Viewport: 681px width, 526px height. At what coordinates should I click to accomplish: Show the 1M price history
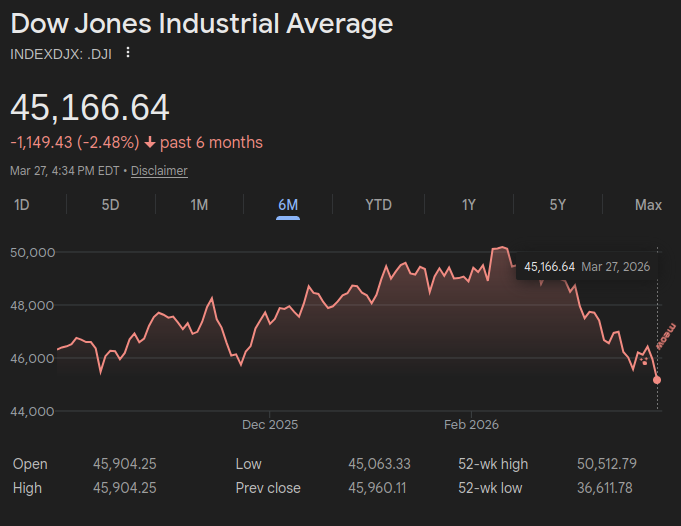(x=199, y=205)
